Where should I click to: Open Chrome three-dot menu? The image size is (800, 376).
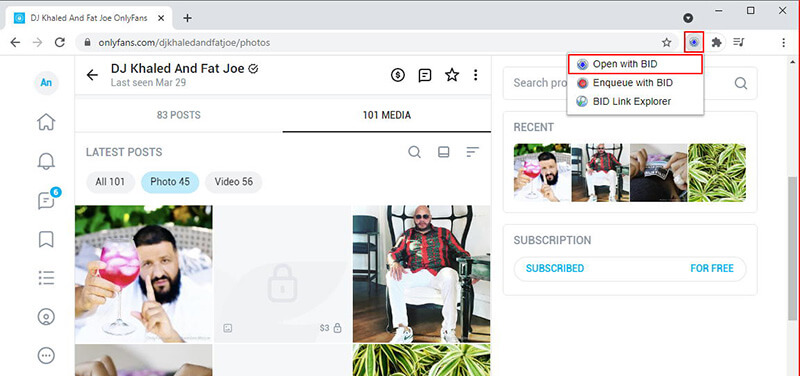(784, 42)
